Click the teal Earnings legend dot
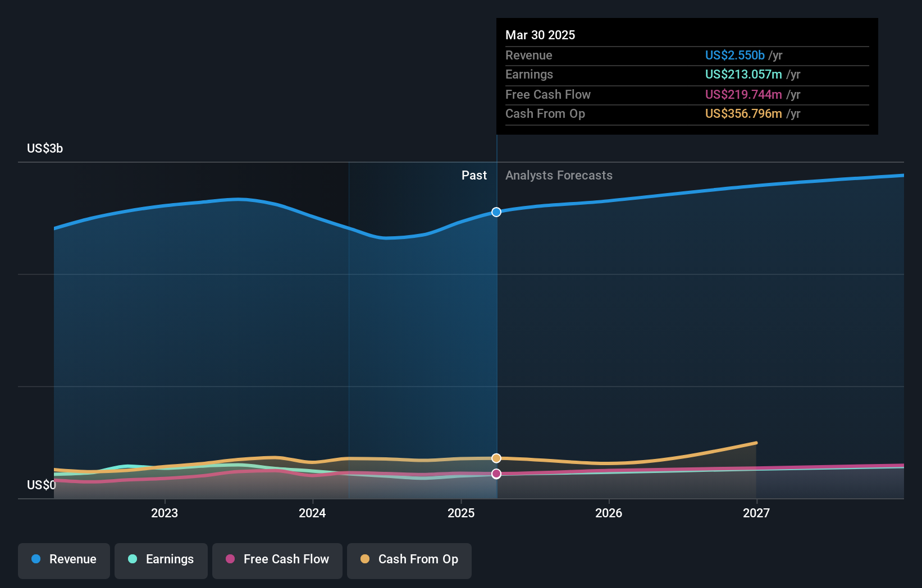 pos(133,559)
